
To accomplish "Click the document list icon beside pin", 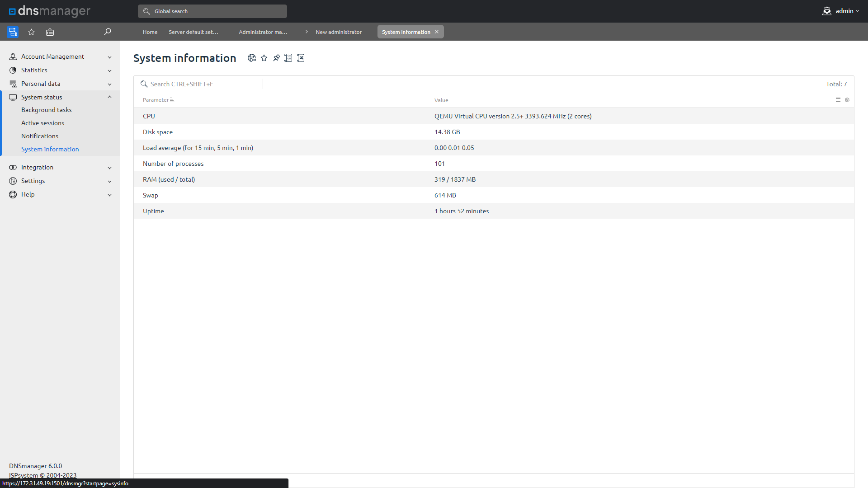I will (x=288, y=58).
